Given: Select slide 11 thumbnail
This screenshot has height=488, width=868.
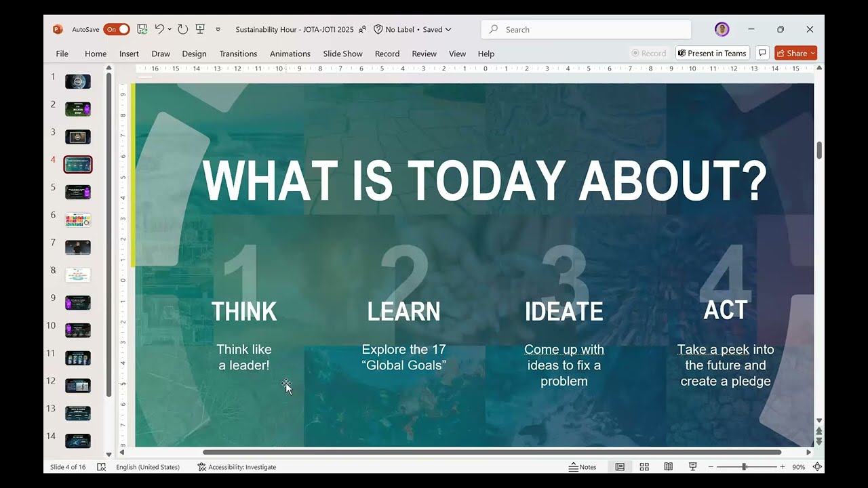Looking at the screenshot, I should pyautogui.click(x=78, y=358).
